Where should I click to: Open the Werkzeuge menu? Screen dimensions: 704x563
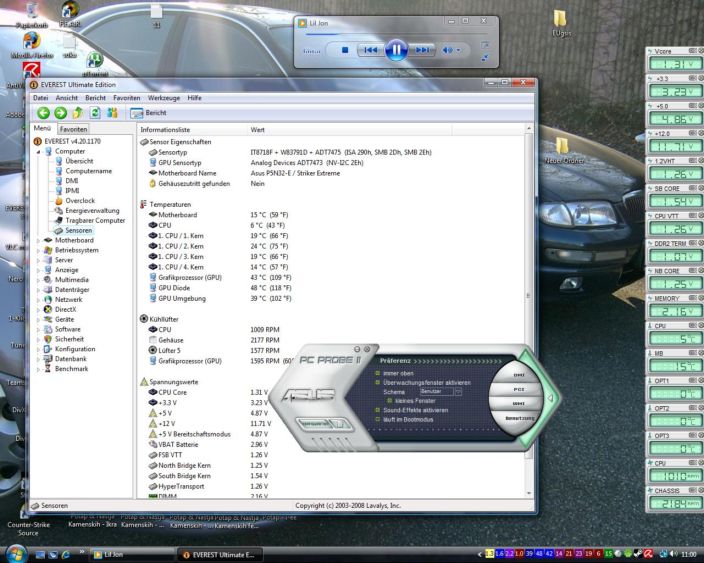pos(164,98)
